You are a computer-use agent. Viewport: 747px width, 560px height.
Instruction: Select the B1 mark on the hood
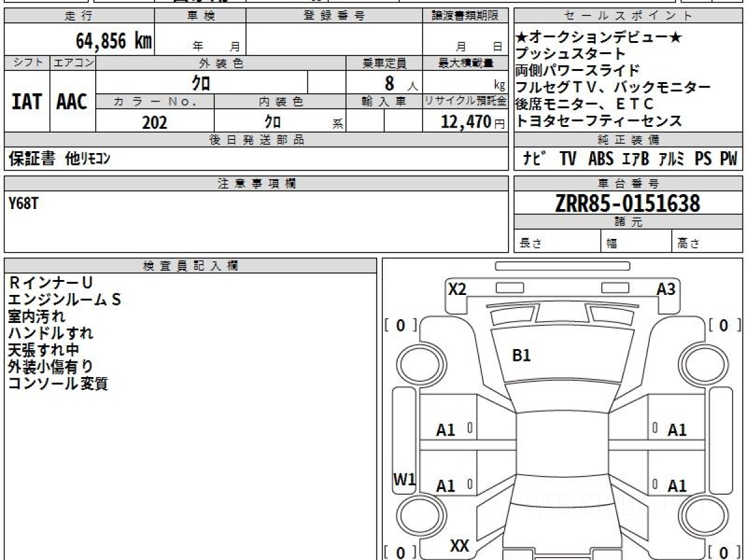[x=521, y=356]
